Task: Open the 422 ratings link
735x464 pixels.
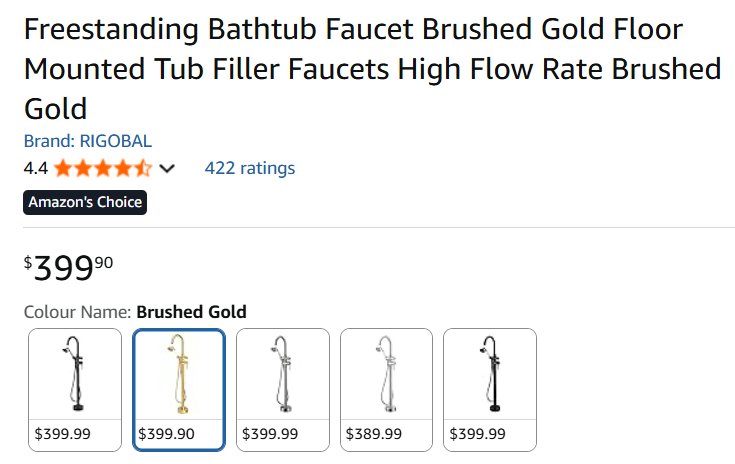Action: (249, 168)
